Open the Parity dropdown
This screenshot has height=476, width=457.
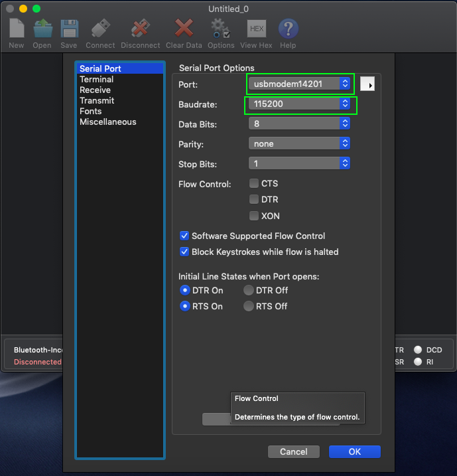point(299,143)
